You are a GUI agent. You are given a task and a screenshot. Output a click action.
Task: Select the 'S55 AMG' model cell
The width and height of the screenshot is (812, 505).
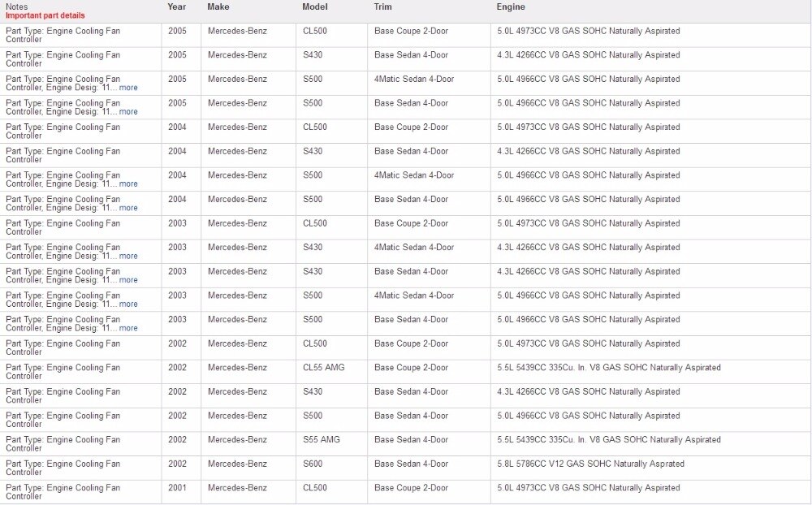pyautogui.click(x=322, y=439)
